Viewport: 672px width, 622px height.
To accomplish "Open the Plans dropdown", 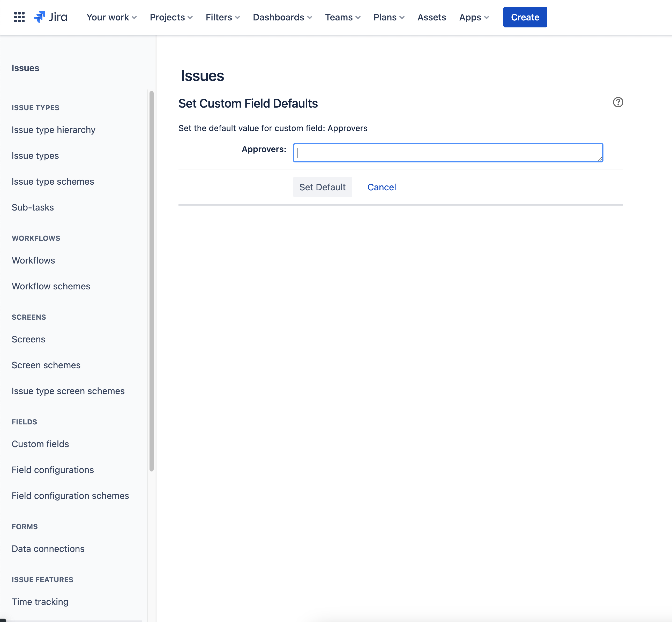I will pos(389,17).
